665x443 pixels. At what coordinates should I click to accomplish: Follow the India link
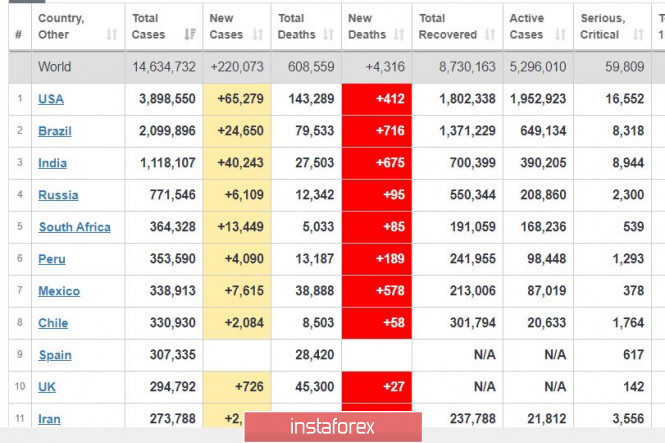pyautogui.click(x=53, y=163)
